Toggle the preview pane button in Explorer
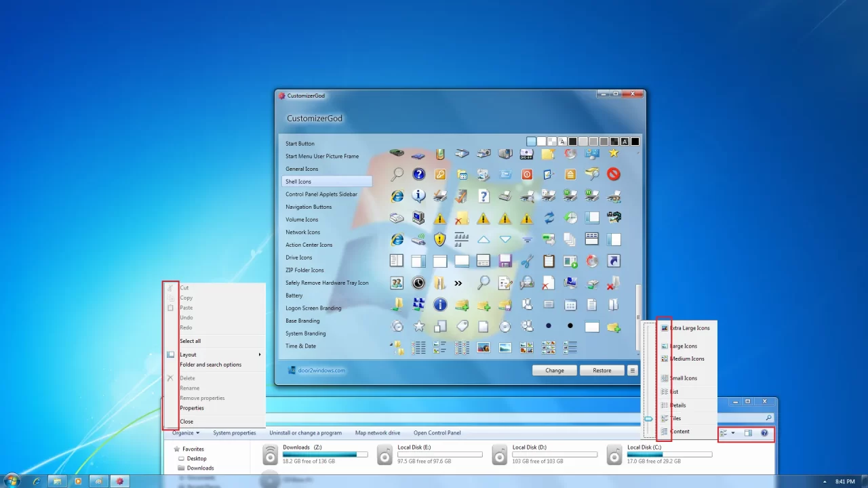This screenshot has height=488, width=868. pyautogui.click(x=748, y=433)
